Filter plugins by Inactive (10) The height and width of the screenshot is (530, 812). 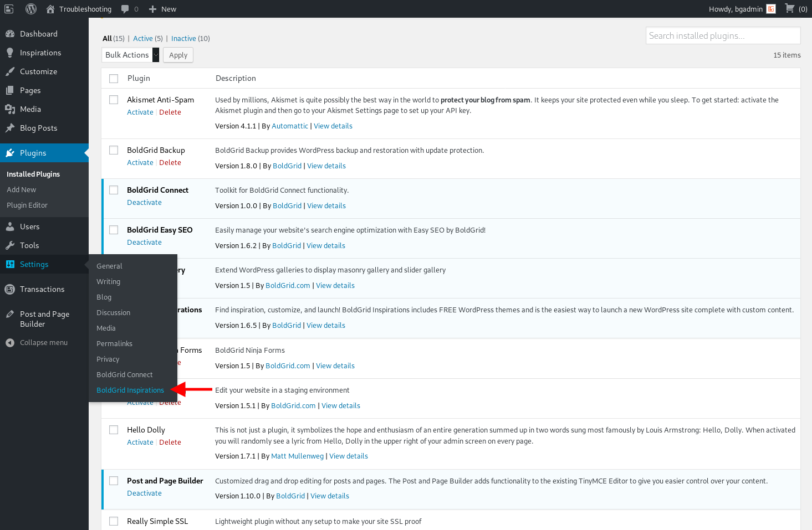[191, 38]
